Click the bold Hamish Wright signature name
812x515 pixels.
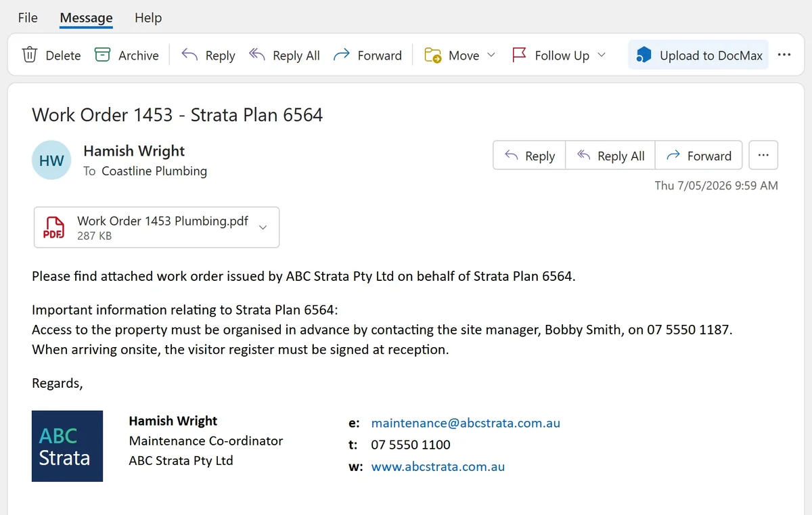173,421
